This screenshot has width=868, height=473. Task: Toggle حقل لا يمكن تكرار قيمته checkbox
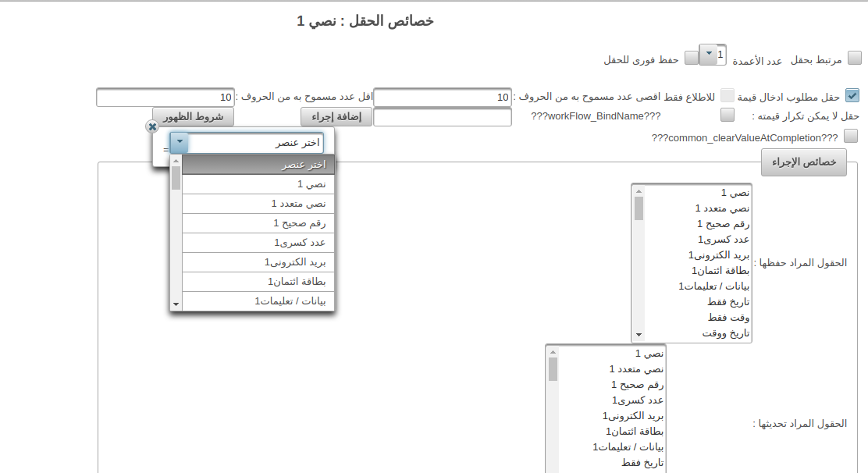(x=727, y=115)
